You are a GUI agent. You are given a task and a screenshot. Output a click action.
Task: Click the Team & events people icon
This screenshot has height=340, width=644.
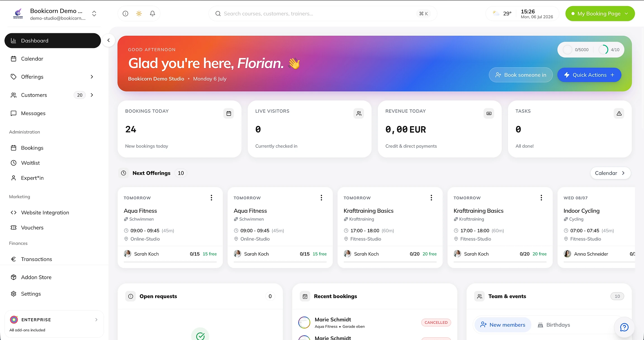click(x=480, y=296)
